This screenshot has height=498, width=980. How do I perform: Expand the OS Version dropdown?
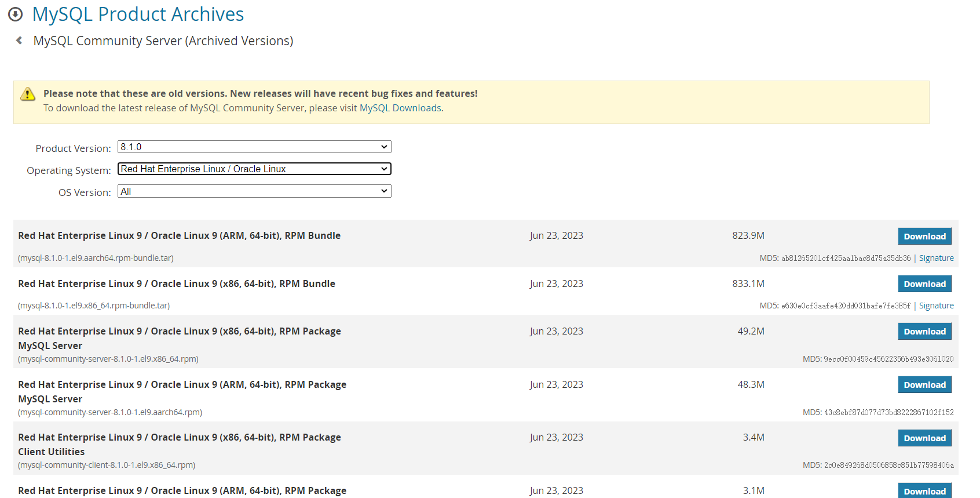254,191
